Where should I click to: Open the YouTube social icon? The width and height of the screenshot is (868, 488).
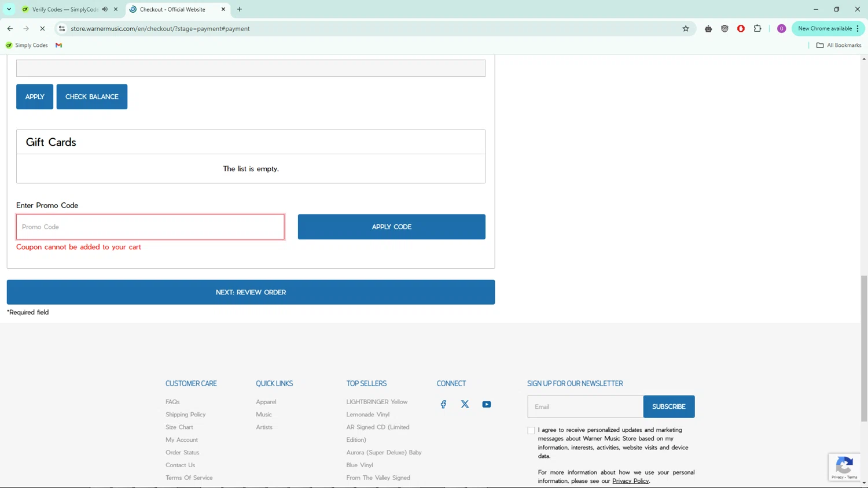(487, 404)
